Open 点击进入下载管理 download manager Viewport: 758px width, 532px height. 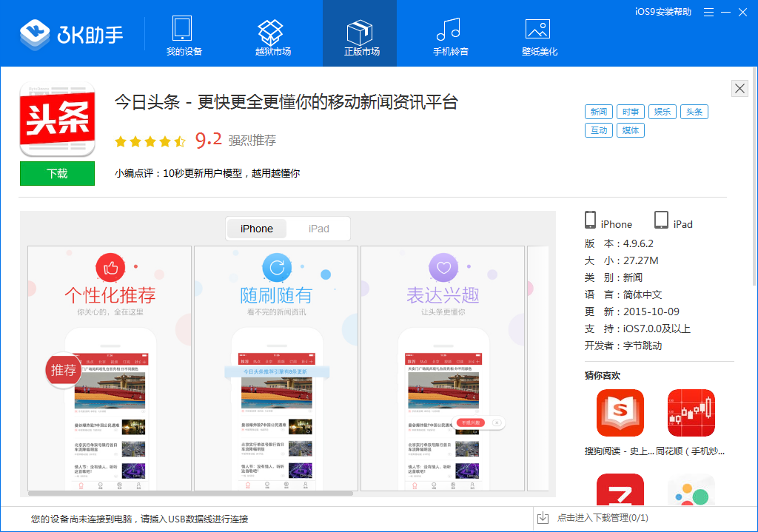click(x=603, y=518)
